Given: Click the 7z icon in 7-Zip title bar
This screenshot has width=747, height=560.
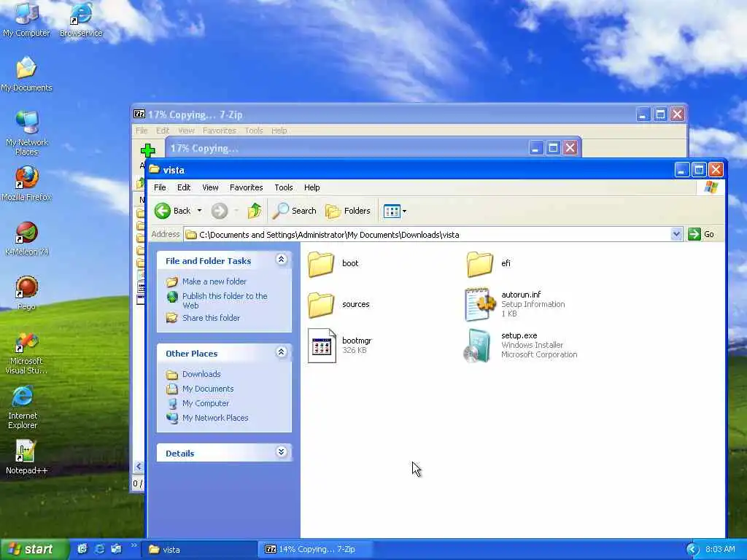Looking at the screenshot, I should pos(139,114).
